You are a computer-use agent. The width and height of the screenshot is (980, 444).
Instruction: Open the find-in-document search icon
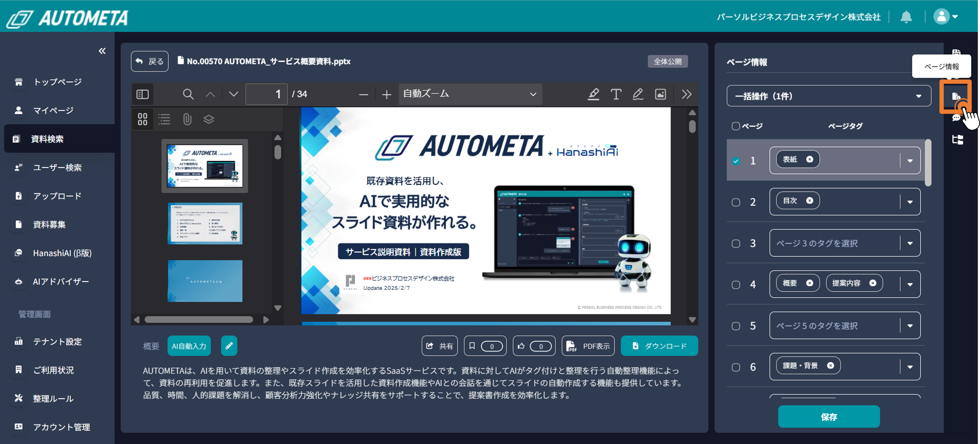coord(188,94)
